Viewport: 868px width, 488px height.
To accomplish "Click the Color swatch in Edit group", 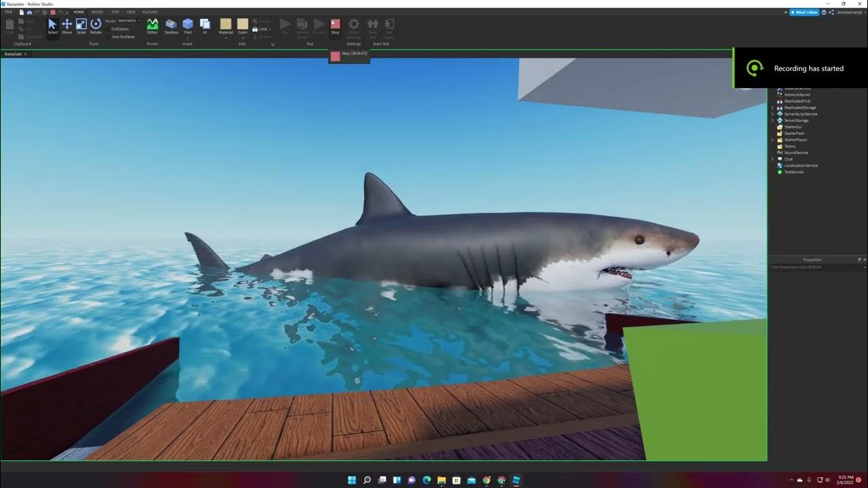I will coord(243,24).
